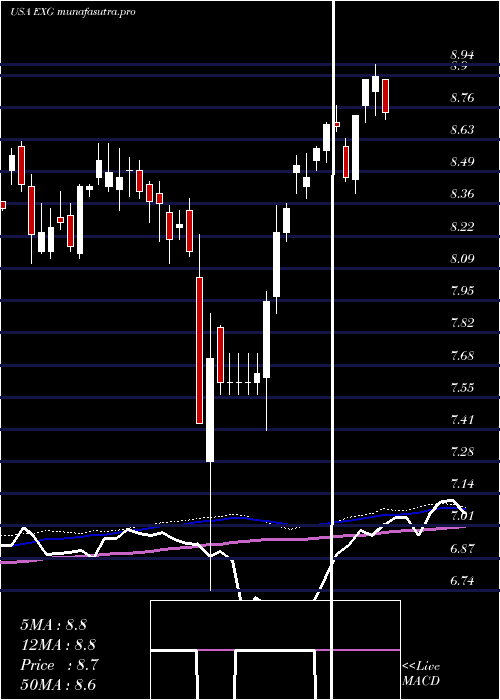Screen dimensions: 500x700
Task: Click the 8.63 price axis label
Action: pos(462,130)
